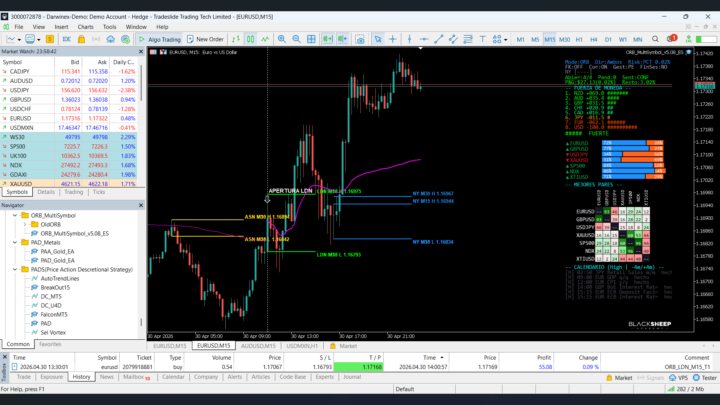The image size is (720, 405).
Task: Collapse the PAD_Metals folder
Action: click(x=15, y=242)
